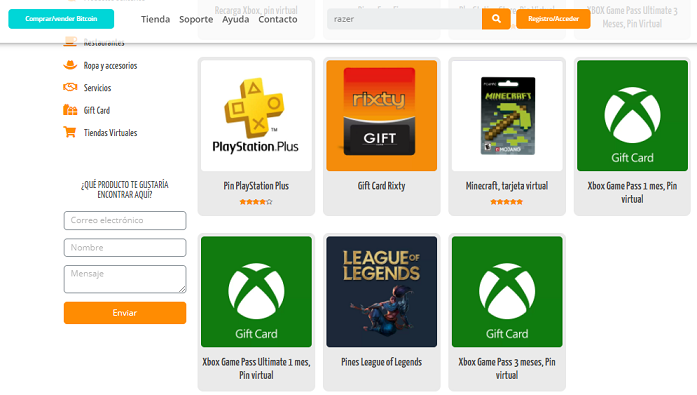Open the Tienda menu item

tap(156, 19)
